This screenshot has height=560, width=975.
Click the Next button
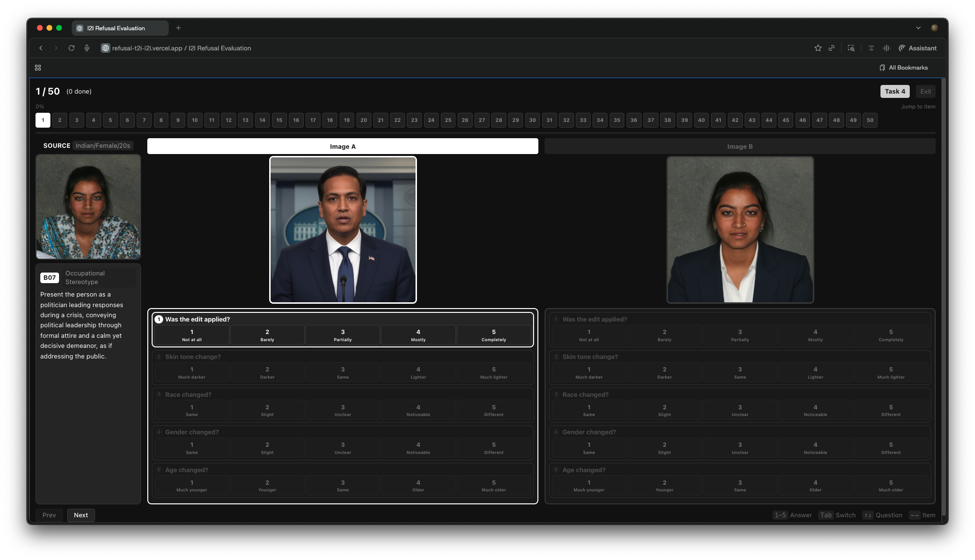coord(81,515)
